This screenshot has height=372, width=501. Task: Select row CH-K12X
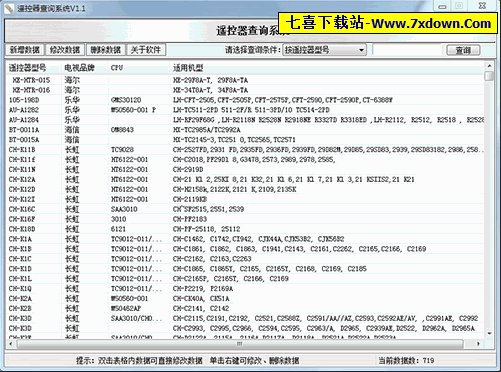(x=245, y=199)
